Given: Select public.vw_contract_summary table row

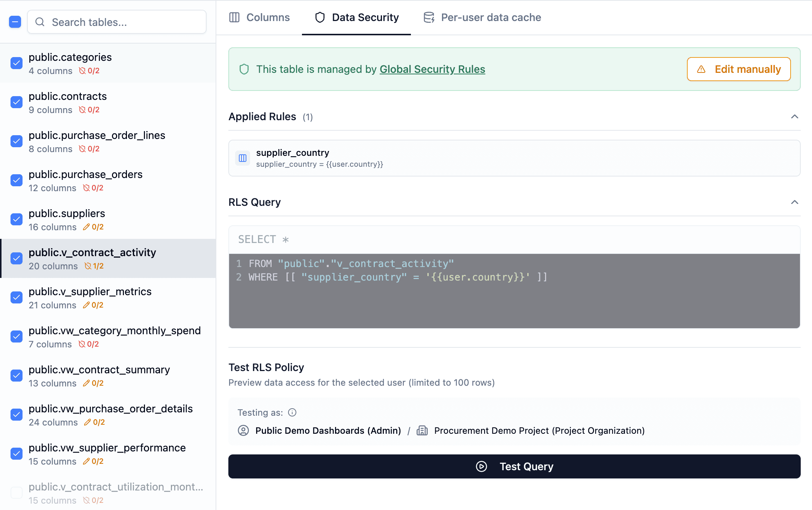Looking at the screenshot, I should click(x=108, y=376).
